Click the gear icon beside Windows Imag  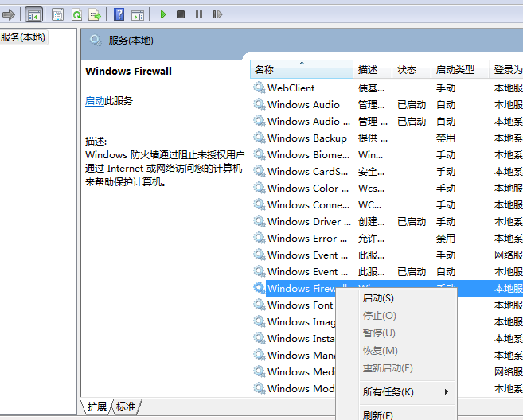pos(260,321)
